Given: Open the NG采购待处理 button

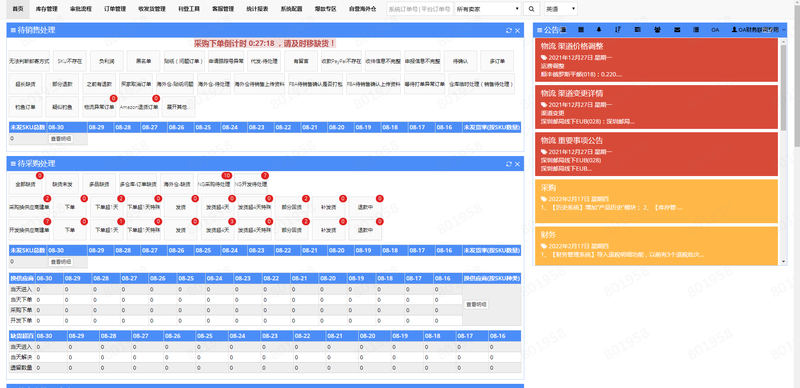Looking at the screenshot, I should point(214,184).
